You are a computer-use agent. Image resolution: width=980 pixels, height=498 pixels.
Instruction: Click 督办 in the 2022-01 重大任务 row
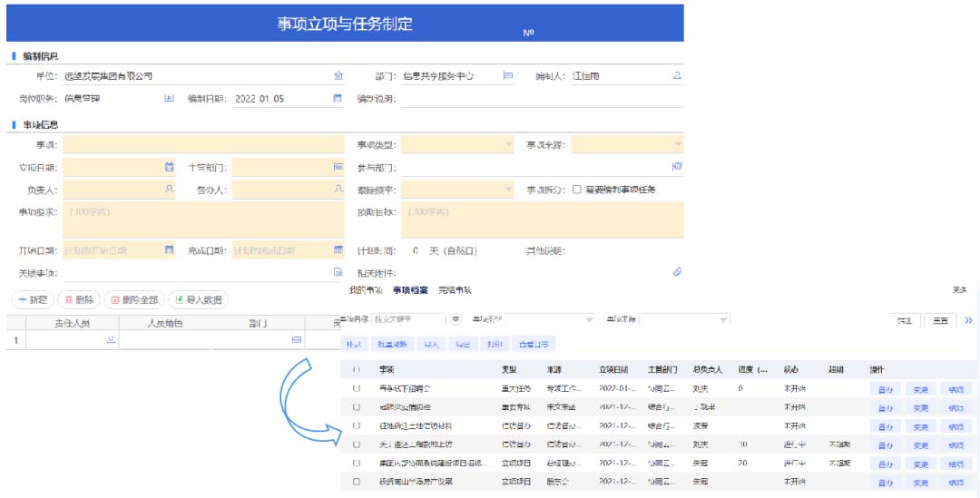[x=886, y=389]
